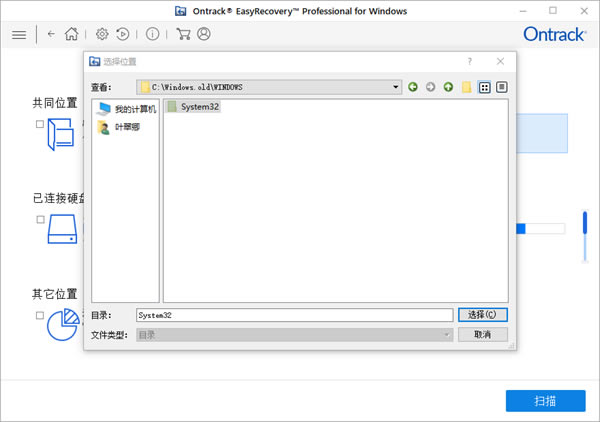Click the shopping cart icon
The width and height of the screenshot is (600, 422).
183,34
